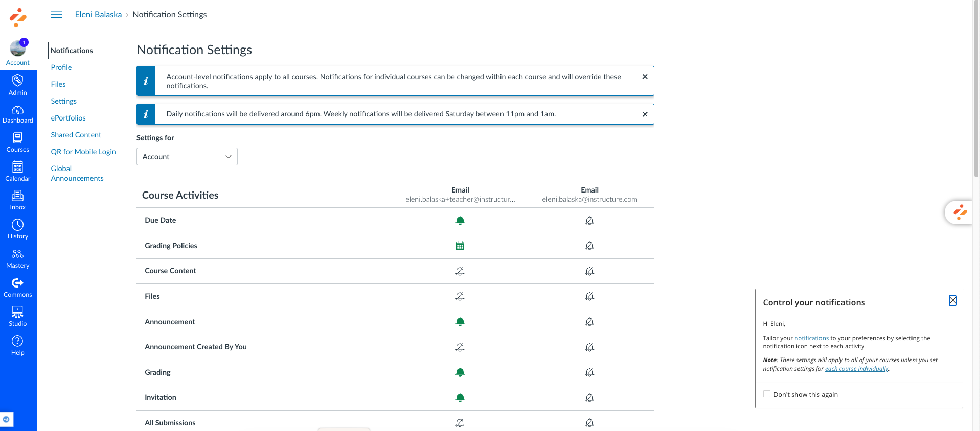The width and height of the screenshot is (980, 431).
Task: Follow the each course individually link
Action: [856, 369]
